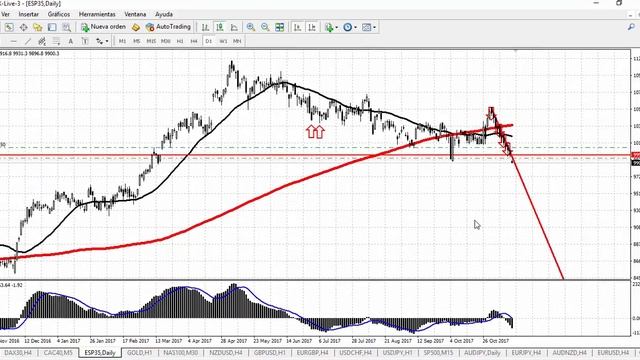Open the Market Watch window icon

tap(9, 27)
